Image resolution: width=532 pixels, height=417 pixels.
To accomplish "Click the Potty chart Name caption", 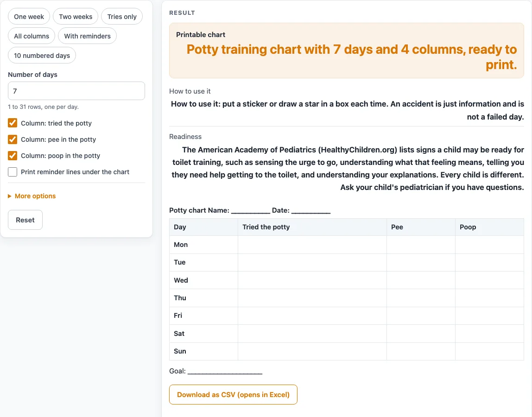I will coord(250,210).
